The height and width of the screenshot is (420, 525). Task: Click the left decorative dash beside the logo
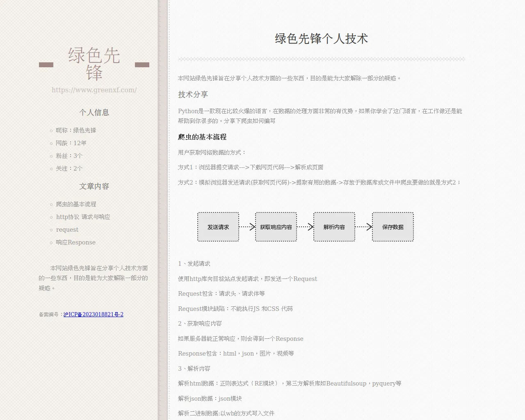tap(46, 64)
